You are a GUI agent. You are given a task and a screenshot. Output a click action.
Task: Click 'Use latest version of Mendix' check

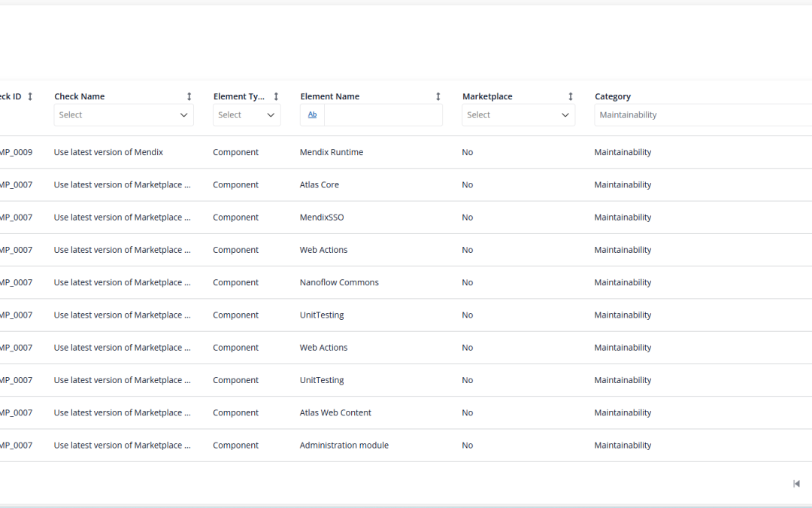(108, 152)
